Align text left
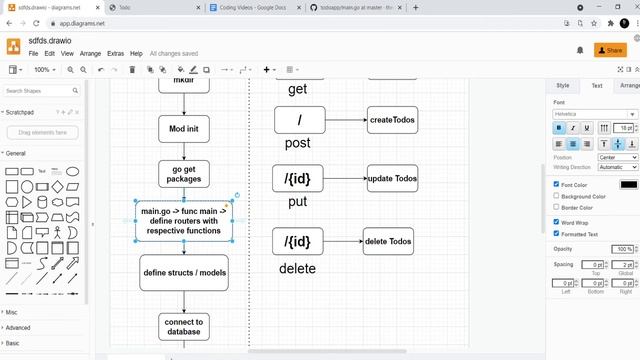 pos(559,144)
